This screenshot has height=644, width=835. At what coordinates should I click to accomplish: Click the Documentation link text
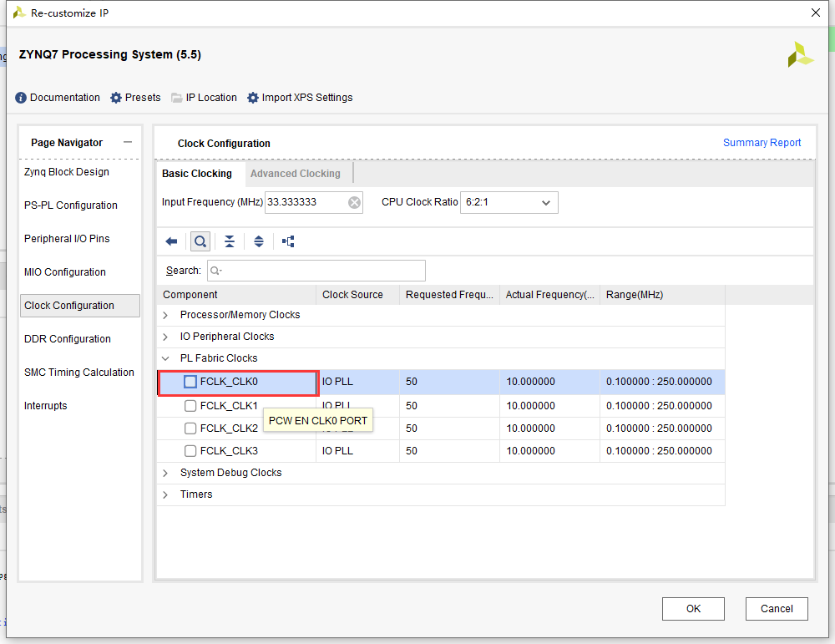pos(65,98)
